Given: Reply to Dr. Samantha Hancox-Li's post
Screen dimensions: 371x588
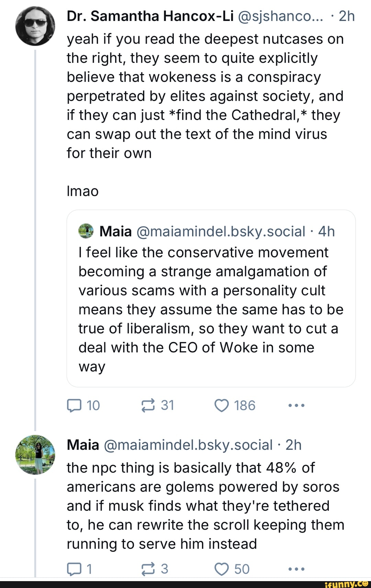Looking at the screenshot, I should tap(74, 406).
